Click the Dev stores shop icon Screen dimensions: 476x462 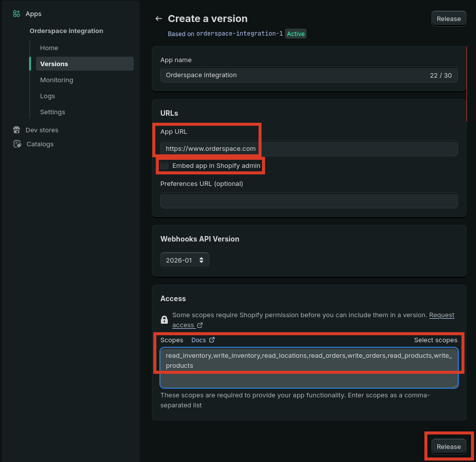tap(17, 130)
